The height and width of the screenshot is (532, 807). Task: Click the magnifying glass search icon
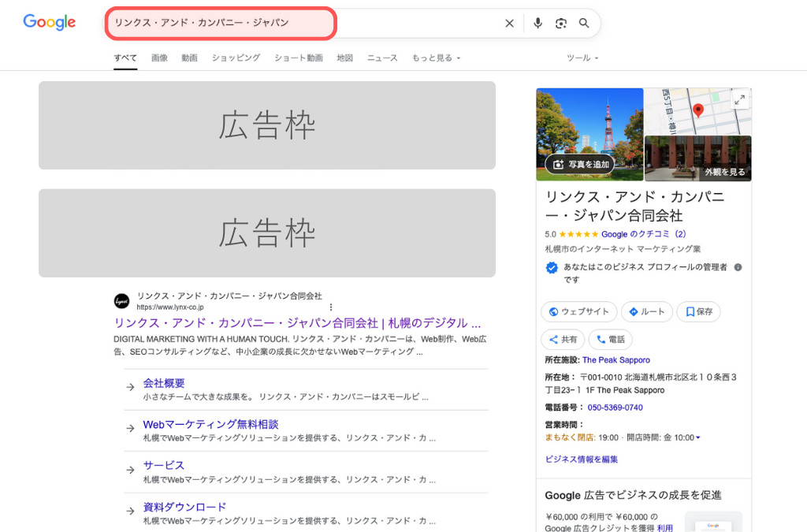tap(584, 24)
